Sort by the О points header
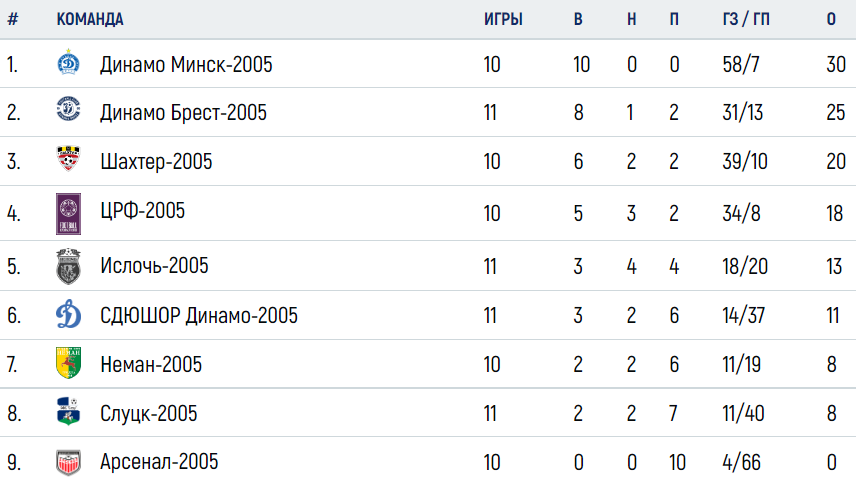The height and width of the screenshot is (484, 856). 831,19
